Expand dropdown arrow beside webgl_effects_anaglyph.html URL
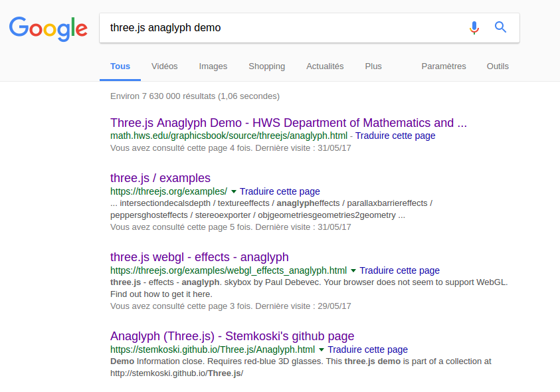Screen dimensions: 560x392 tap(353, 270)
